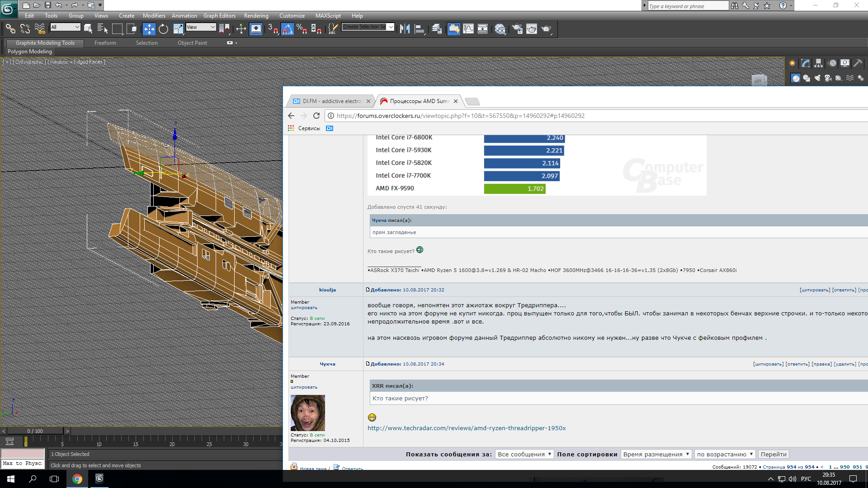Toggle the Angle Snap button
Viewport: 868px width, 488px height.
coord(287,29)
